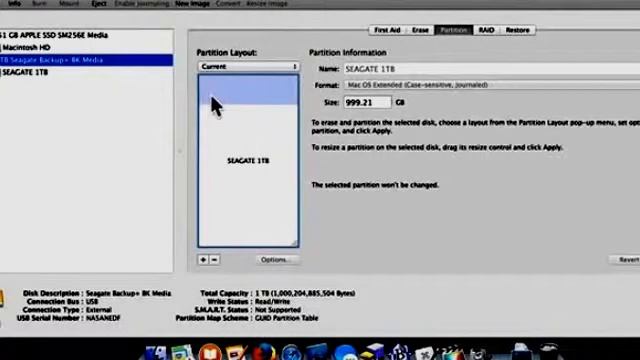Click the Size field showing 999.21
Viewport: 640px width, 360px height.
pyautogui.click(x=367, y=102)
